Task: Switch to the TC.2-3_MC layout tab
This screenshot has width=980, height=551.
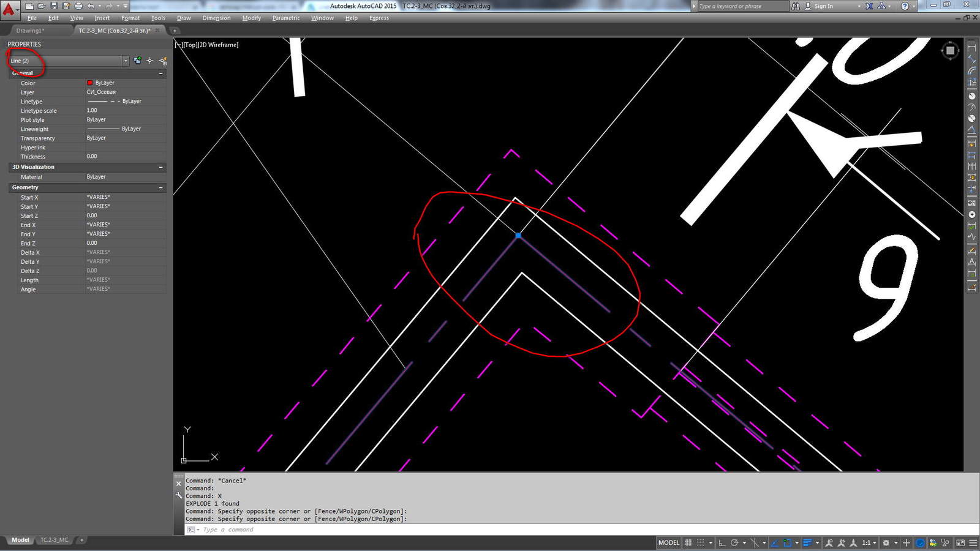Action: (55, 540)
